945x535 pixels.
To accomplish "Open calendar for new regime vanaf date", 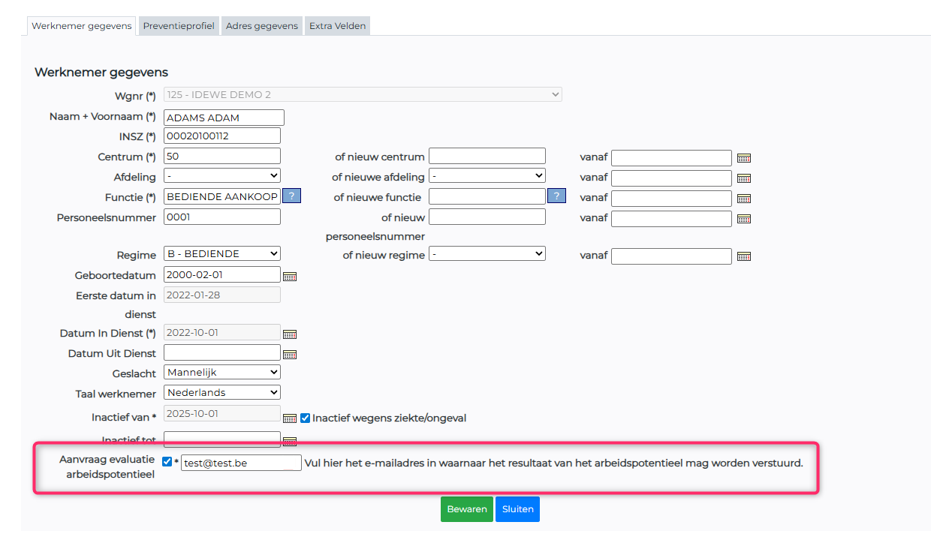I will pos(743,256).
